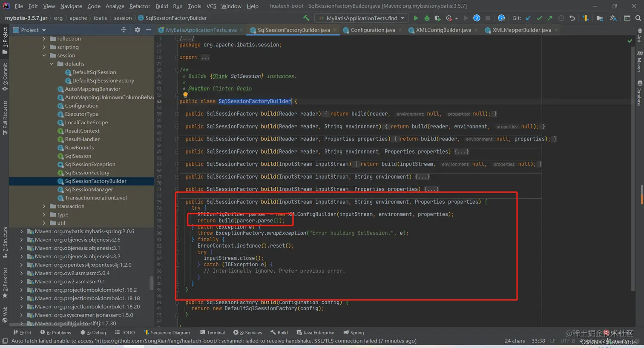644x348 pixels.
Task: Build the project with the hammer icon
Action: point(306,18)
